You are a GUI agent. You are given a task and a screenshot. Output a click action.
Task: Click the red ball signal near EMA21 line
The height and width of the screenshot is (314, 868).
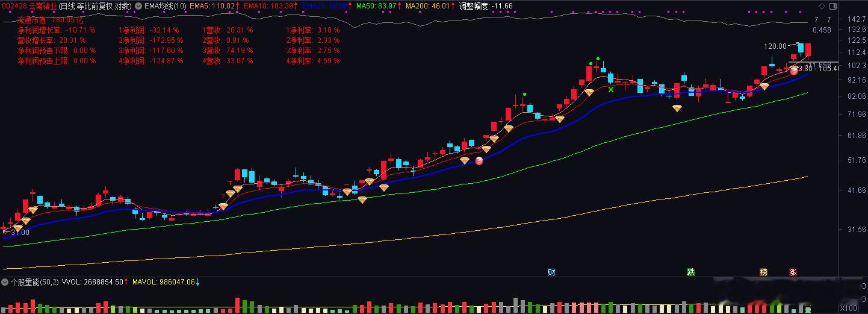[479, 160]
